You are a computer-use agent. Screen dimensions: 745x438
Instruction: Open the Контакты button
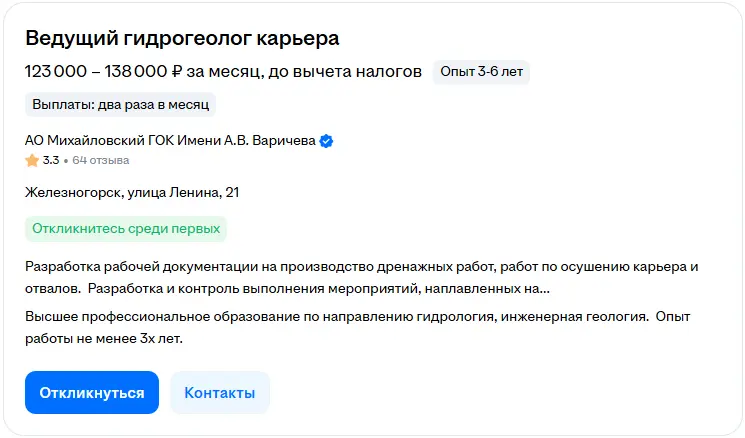219,392
